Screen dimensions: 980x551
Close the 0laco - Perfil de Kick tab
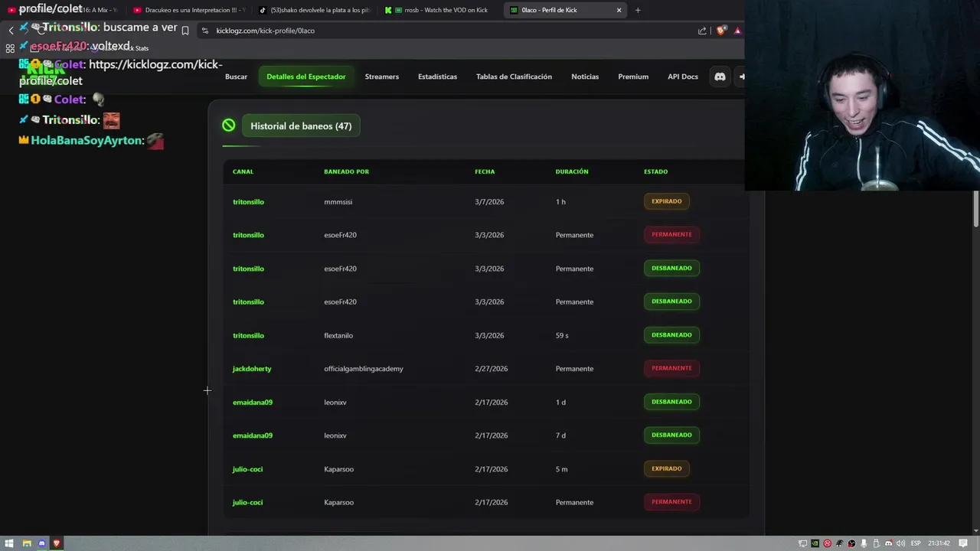(619, 10)
